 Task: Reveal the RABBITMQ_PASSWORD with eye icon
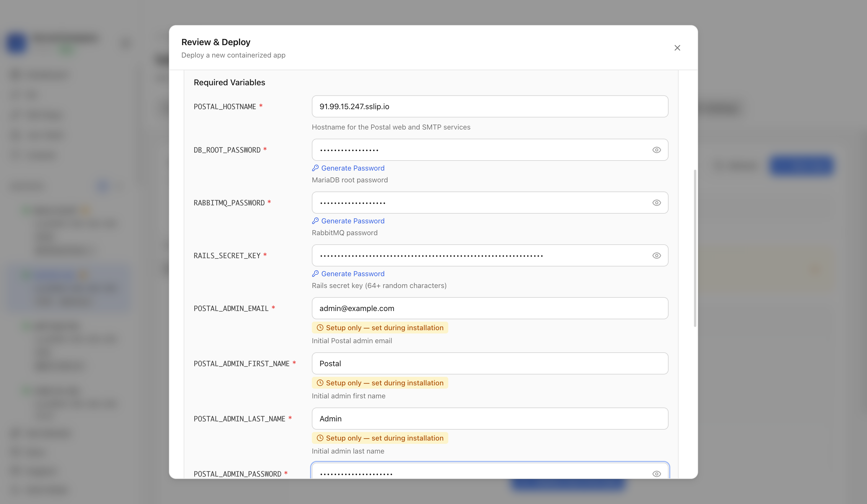pos(656,203)
